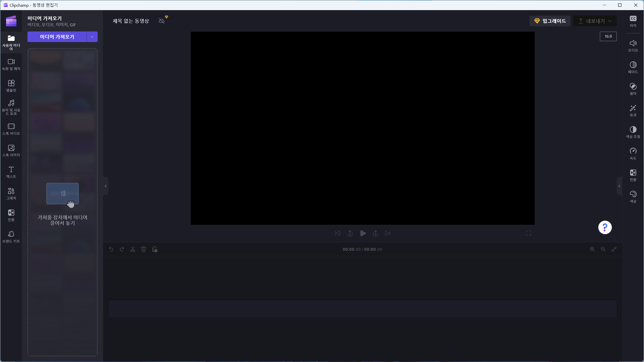Open the Speed (속도) panel
Screen dimensions: 644x362
pos(633,153)
